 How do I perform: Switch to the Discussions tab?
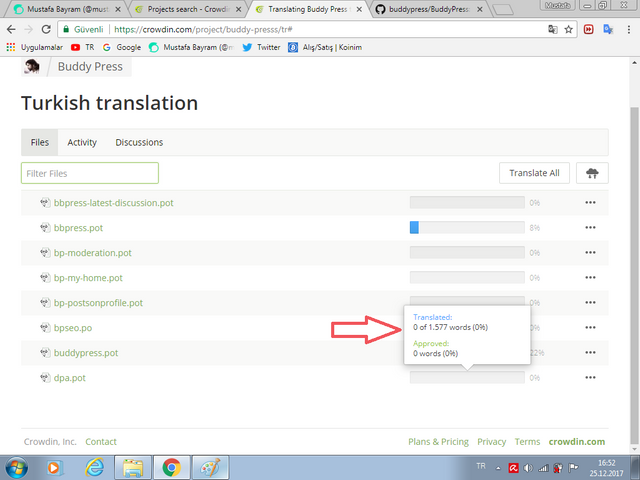(139, 142)
